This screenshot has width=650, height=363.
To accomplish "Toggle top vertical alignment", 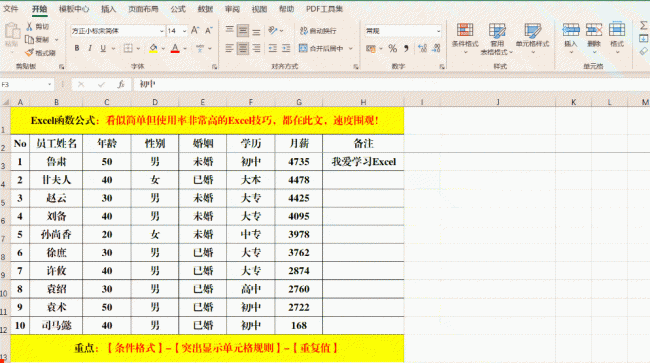I will [229, 30].
